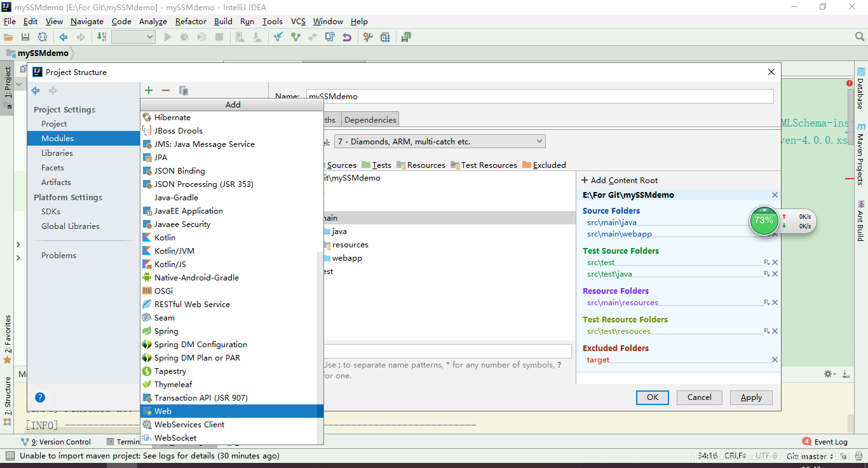Click the green chip icon in toolbar
This screenshot has width=868, height=468.
(x=407, y=38)
